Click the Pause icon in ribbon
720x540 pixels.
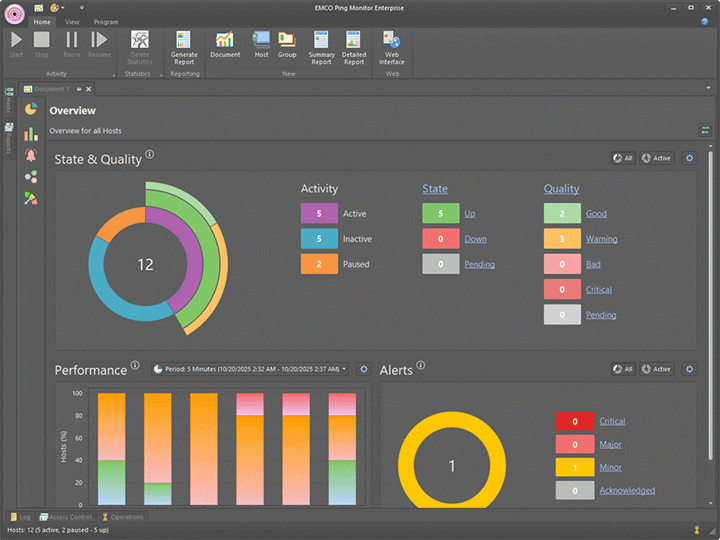pyautogui.click(x=72, y=40)
